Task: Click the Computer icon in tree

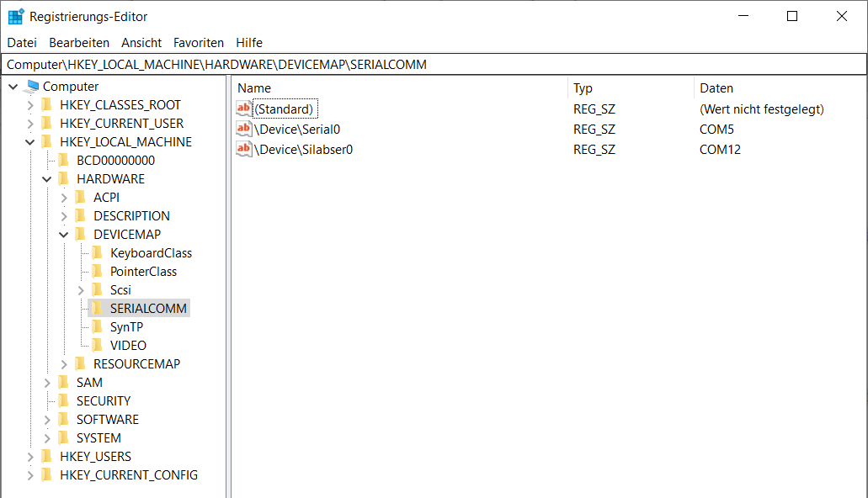Action: point(33,87)
